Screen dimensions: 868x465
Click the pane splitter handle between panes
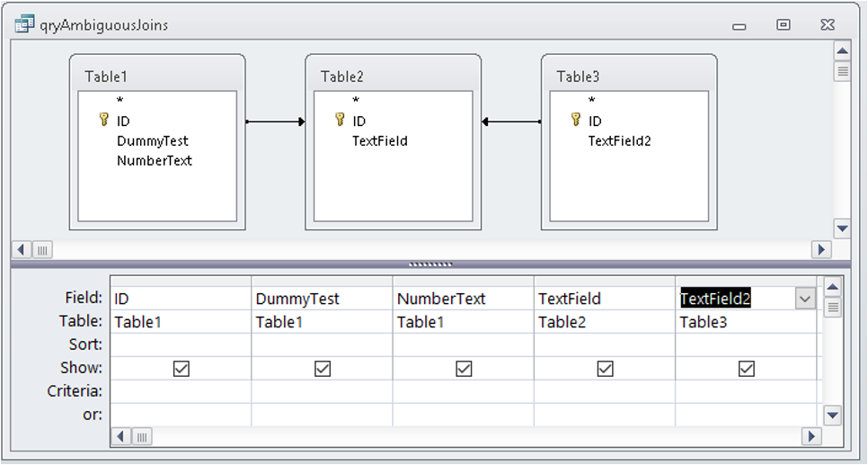[x=430, y=264]
